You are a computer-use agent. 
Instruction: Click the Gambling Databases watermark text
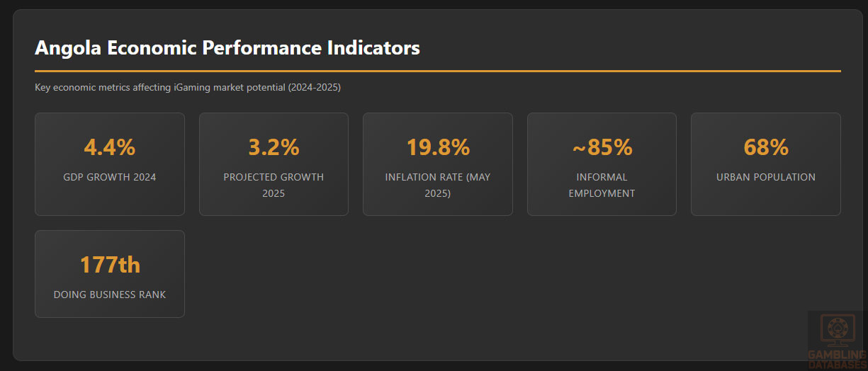point(838,358)
